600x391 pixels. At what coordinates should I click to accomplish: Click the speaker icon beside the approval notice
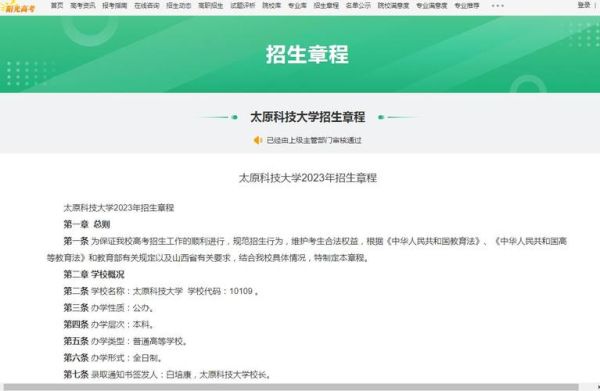pyautogui.click(x=258, y=140)
